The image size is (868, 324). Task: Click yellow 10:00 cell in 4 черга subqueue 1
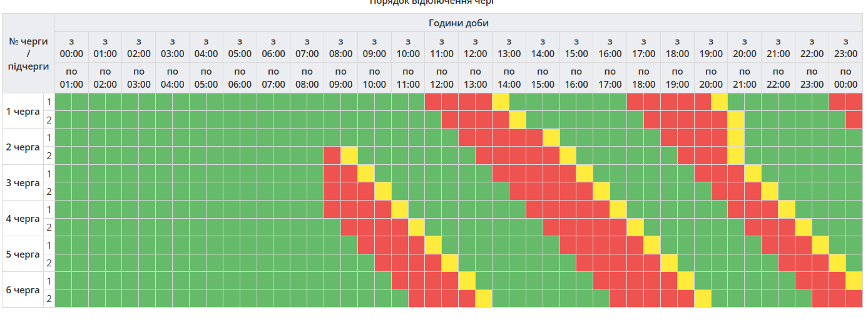[x=399, y=209]
